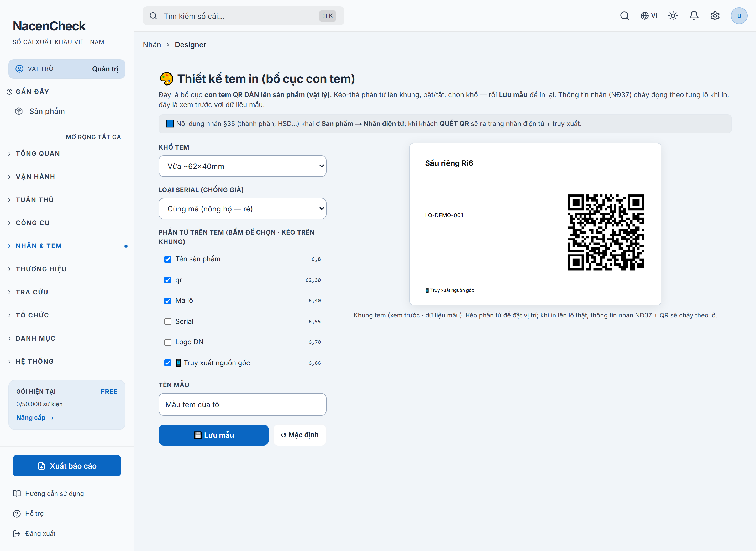This screenshot has width=756, height=551.
Task: Open the Sản phẩm recent item
Action: coord(67,112)
